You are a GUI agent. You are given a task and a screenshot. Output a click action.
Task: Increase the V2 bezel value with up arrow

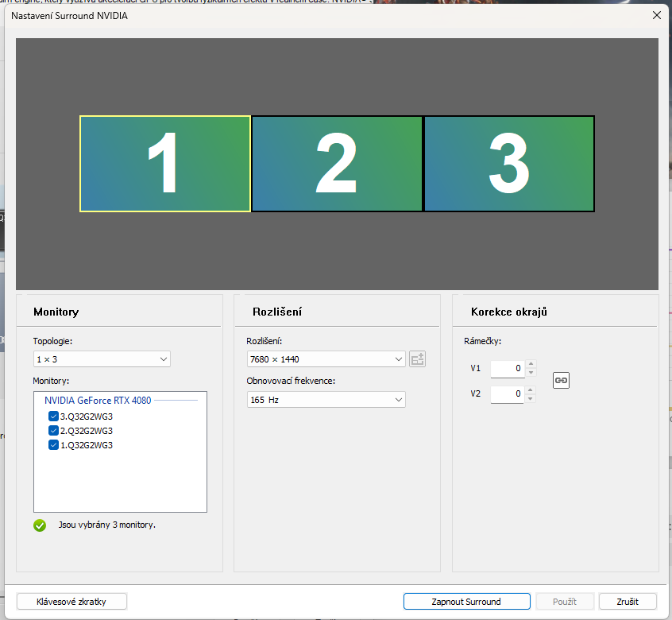[x=531, y=389]
